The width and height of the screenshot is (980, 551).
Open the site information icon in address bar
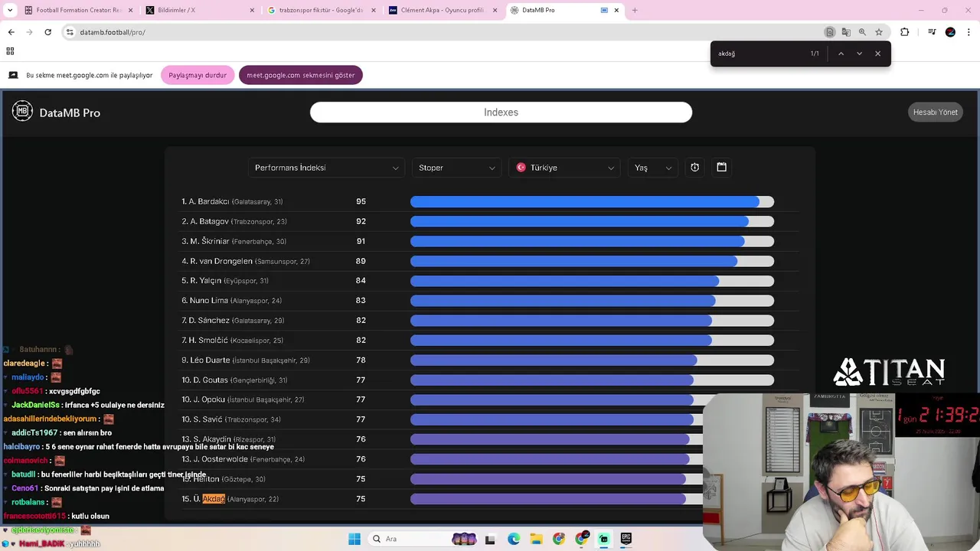(70, 32)
